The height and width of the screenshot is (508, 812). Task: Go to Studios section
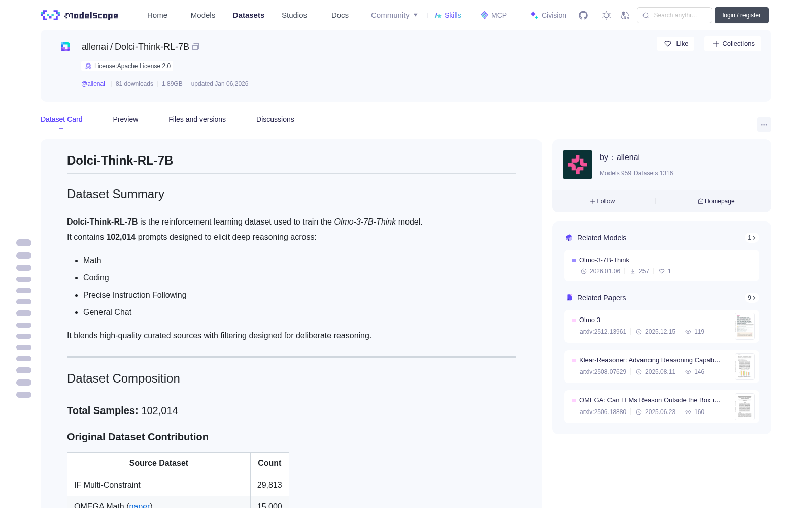click(294, 15)
